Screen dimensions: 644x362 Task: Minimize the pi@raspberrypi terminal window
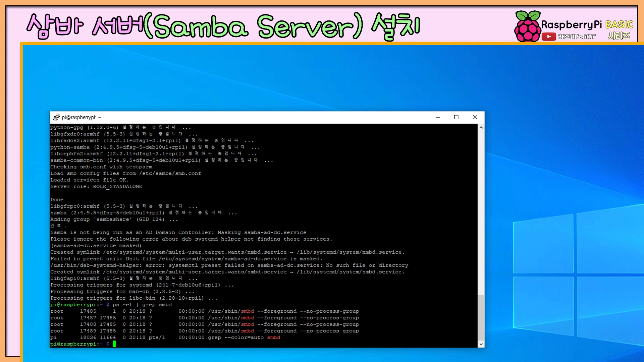pos(438,117)
